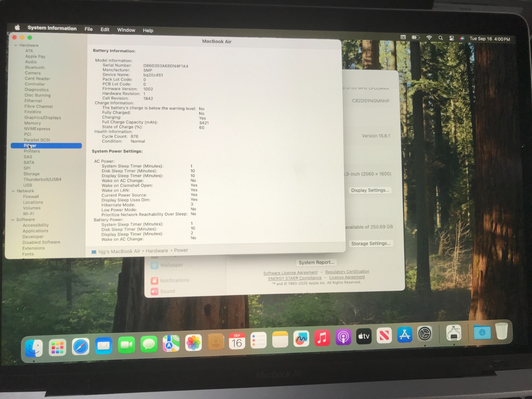Collapse the Hardware section in the sidebar
This screenshot has width=532, height=399.
(16, 45)
